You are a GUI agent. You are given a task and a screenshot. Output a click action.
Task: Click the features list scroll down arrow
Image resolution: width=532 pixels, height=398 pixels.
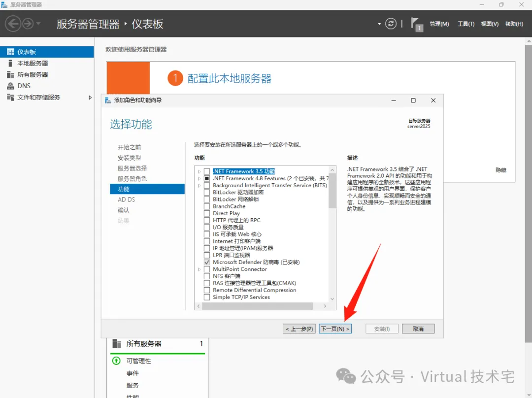[332, 299]
